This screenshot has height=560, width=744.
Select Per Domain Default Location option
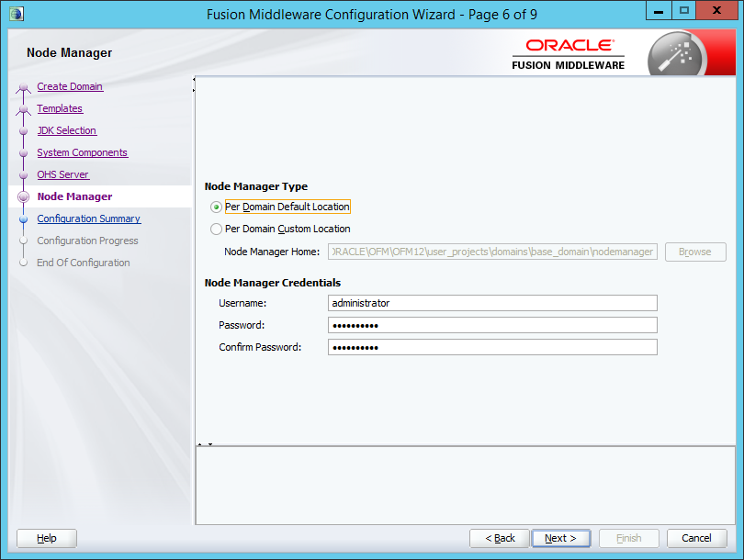click(x=217, y=207)
